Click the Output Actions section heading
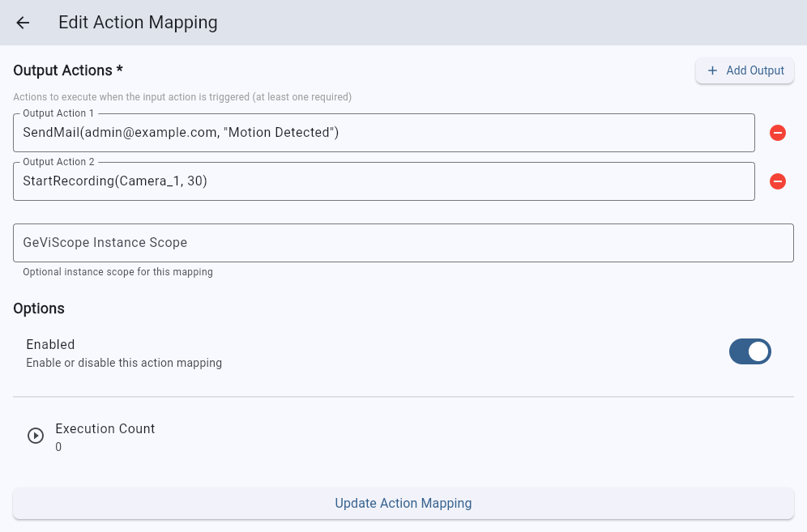Viewport: 807px width, 532px height. point(68,70)
